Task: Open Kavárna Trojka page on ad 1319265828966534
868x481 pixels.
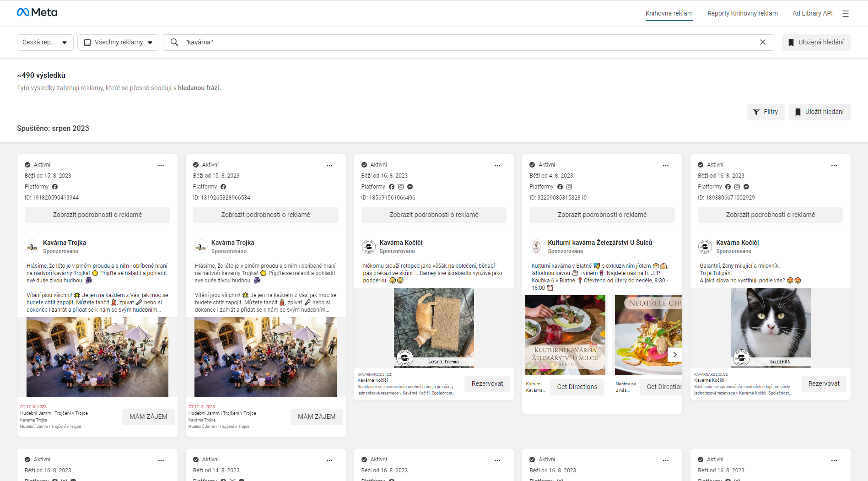Action: (x=233, y=243)
